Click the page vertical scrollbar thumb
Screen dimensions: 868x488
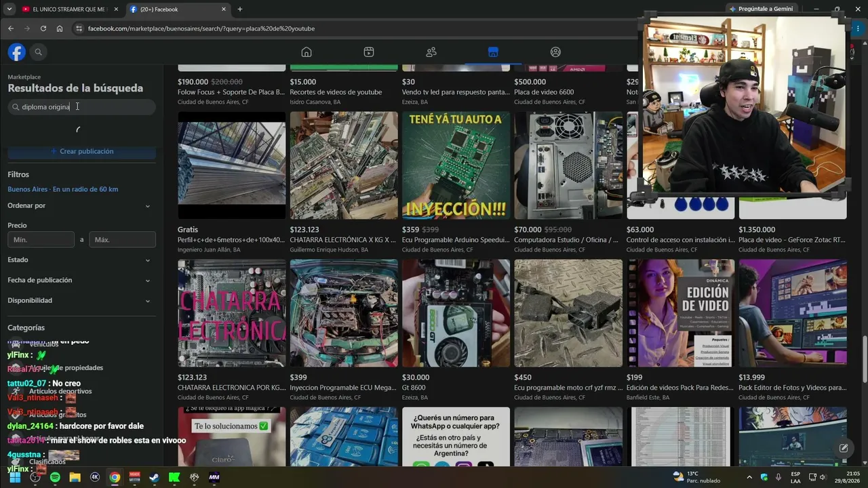click(x=863, y=359)
